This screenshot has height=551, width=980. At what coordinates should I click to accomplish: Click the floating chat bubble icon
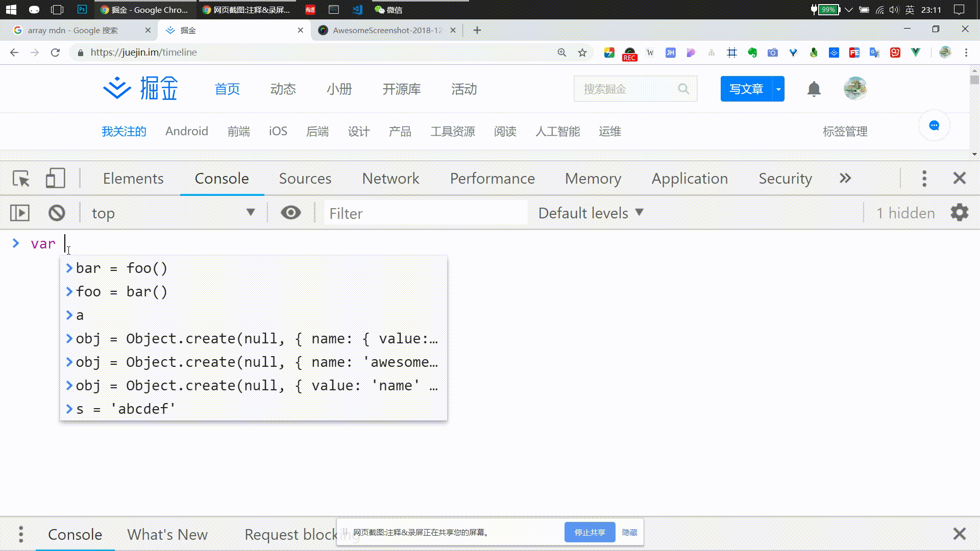[x=934, y=126]
